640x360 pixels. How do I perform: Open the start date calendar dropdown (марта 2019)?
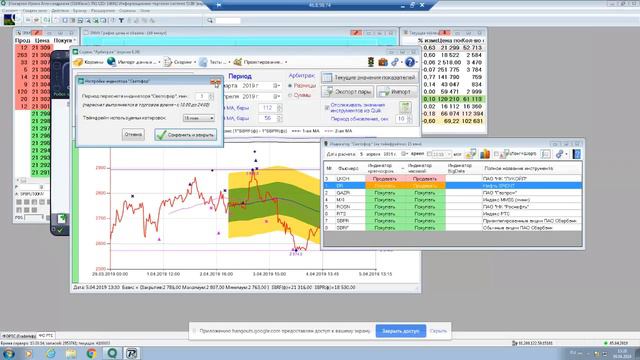click(x=276, y=86)
